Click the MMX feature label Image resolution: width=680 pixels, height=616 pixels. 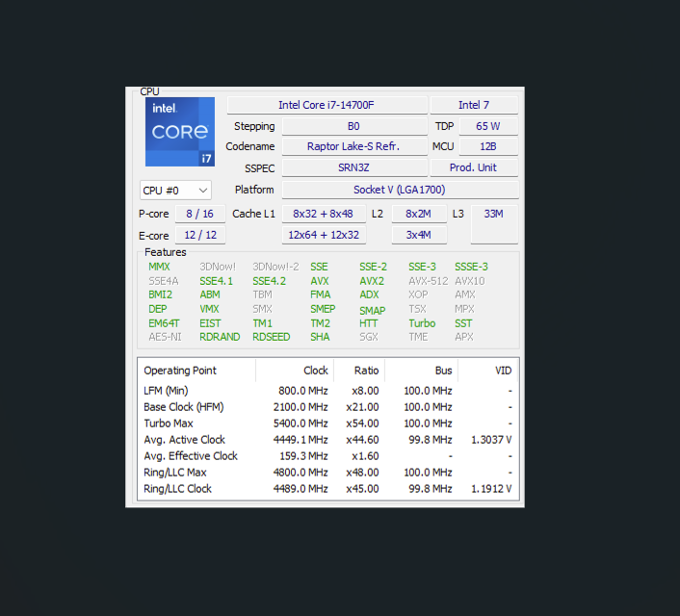pos(159,267)
